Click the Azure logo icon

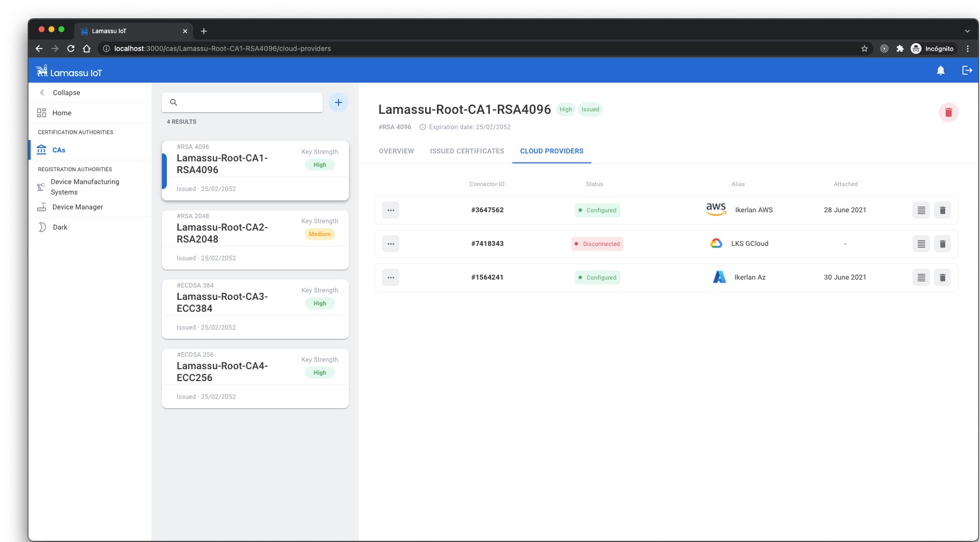point(719,277)
